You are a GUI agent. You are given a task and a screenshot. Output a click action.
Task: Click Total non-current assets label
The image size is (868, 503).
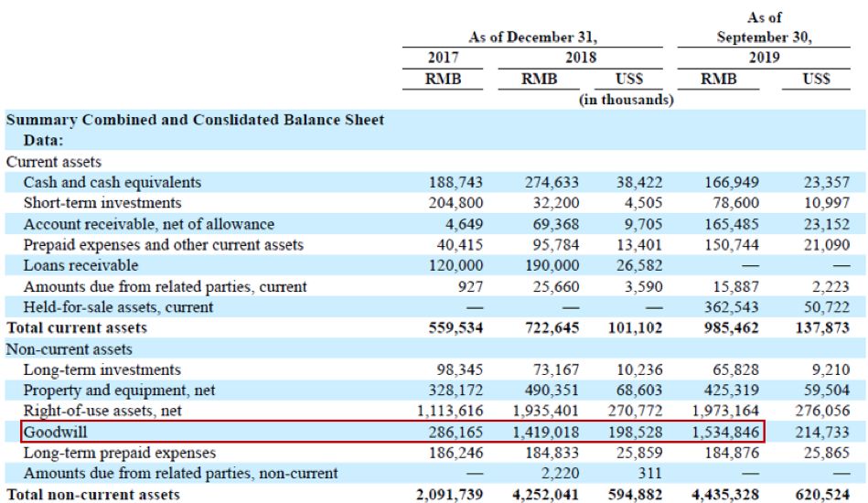point(93,494)
